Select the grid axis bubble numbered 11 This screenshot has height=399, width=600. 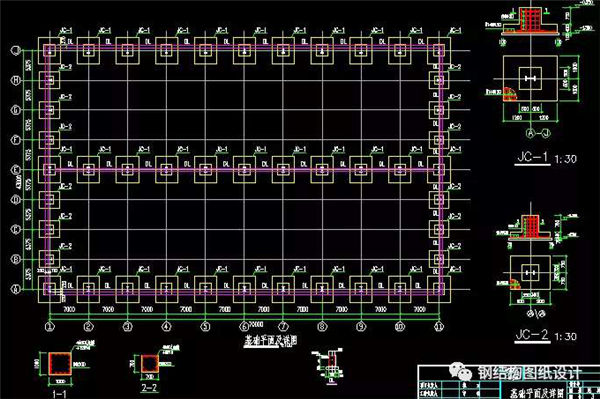point(439,326)
